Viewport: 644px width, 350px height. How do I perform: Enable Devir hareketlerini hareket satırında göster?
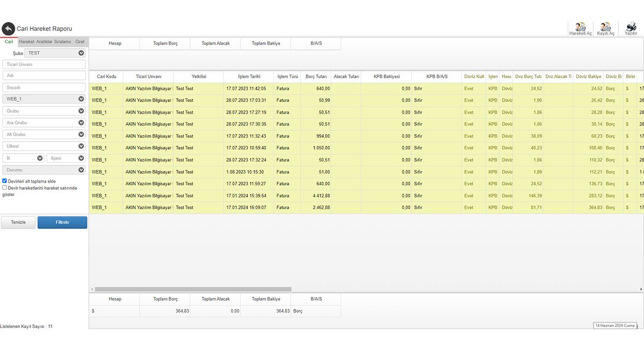click(x=5, y=188)
